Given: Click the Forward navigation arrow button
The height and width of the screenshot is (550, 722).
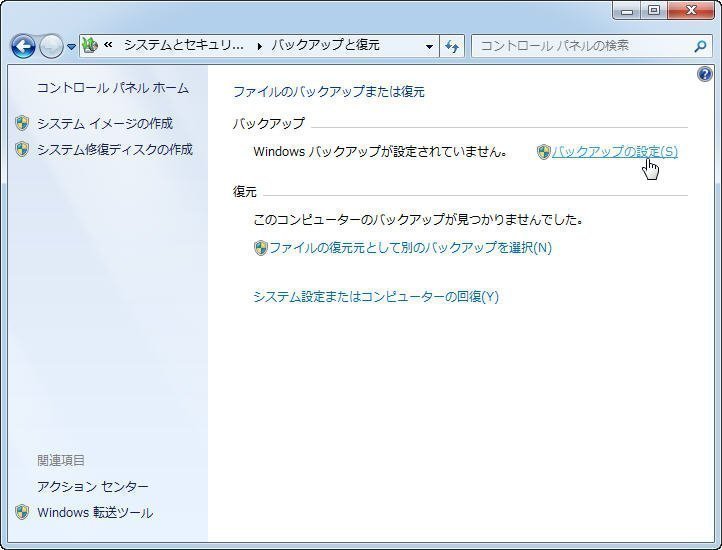Looking at the screenshot, I should (x=51, y=46).
